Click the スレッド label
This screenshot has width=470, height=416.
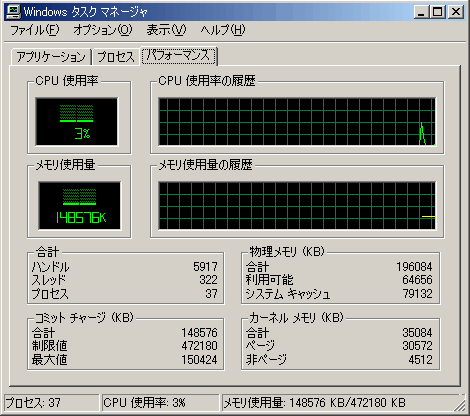tap(49, 280)
